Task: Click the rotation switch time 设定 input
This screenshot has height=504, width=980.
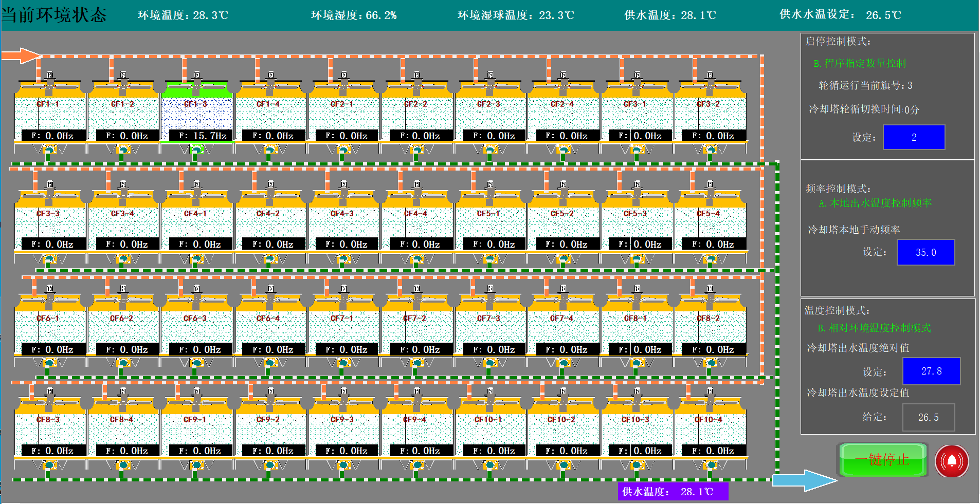Action: [x=914, y=137]
